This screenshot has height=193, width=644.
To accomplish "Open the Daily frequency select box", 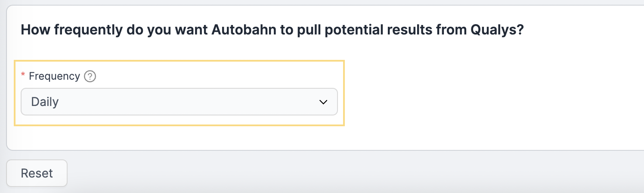I will tap(179, 102).
